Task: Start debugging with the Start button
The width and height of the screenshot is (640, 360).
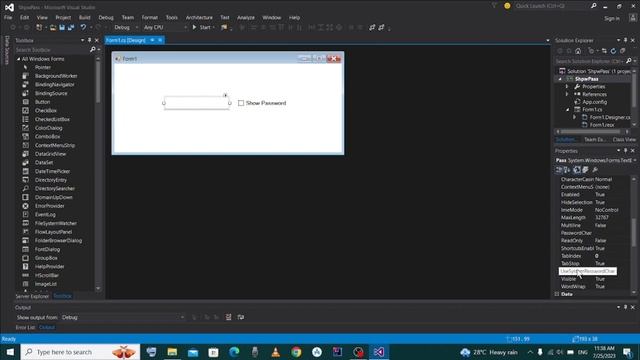Action: [x=202, y=27]
